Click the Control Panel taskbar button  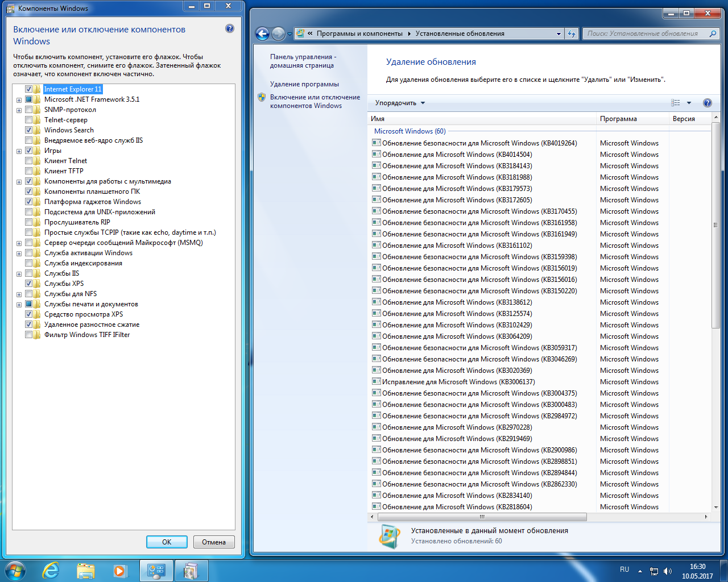[x=156, y=571]
